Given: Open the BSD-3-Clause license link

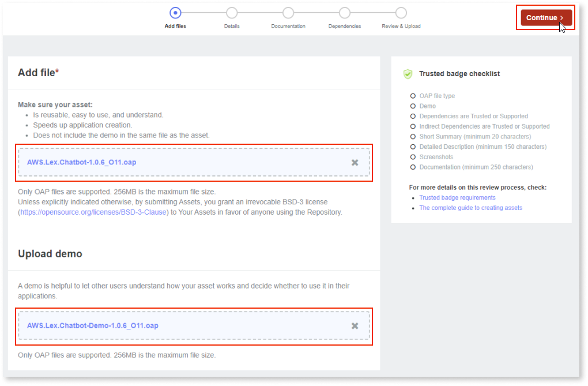Looking at the screenshot, I should pos(93,212).
